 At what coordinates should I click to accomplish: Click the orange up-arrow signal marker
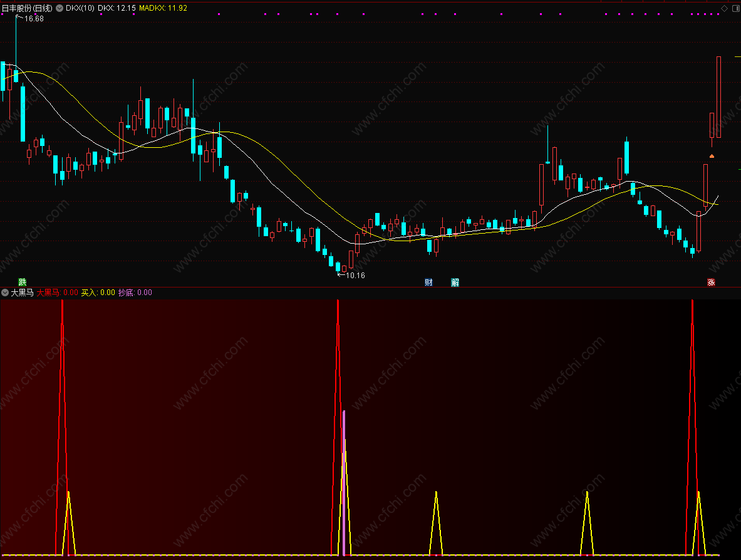[712, 156]
